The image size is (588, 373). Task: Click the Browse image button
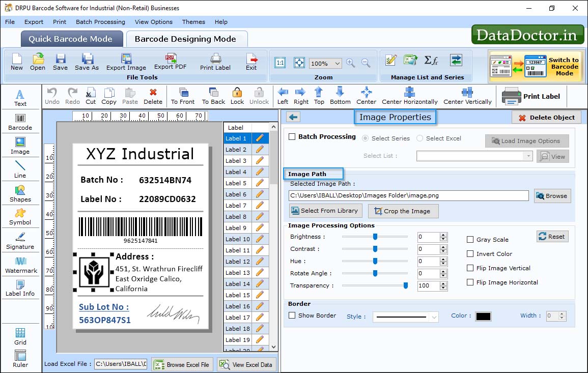(x=552, y=196)
